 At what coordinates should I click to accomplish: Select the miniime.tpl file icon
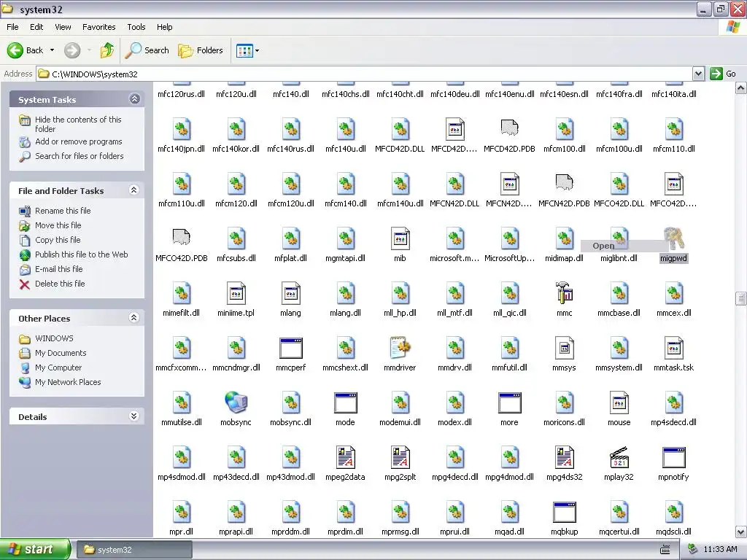[x=236, y=293]
